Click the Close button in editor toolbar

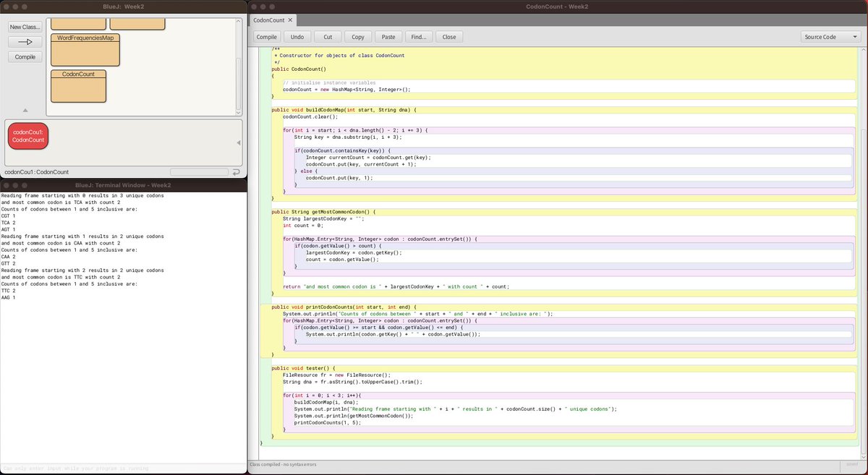click(449, 37)
